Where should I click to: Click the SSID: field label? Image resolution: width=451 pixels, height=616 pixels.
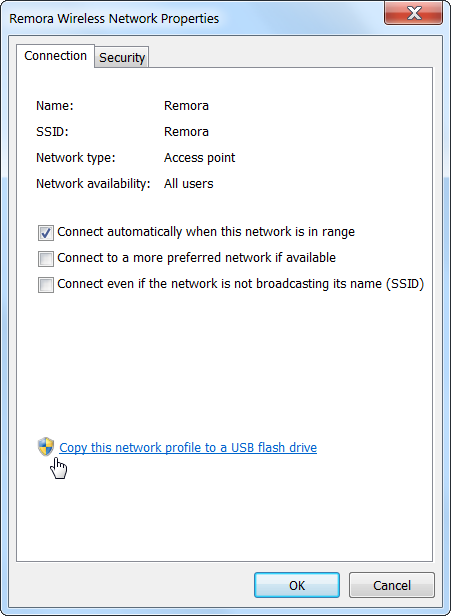coord(52,132)
